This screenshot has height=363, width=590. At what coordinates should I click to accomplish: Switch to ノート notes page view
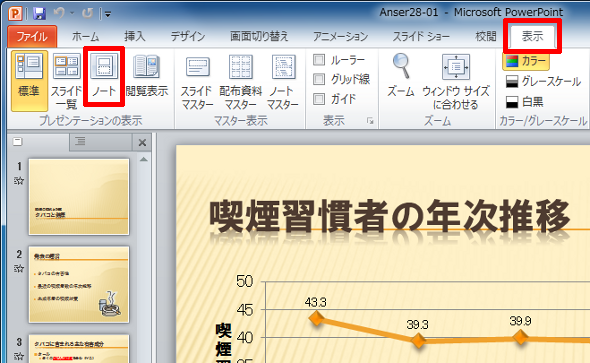point(104,76)
